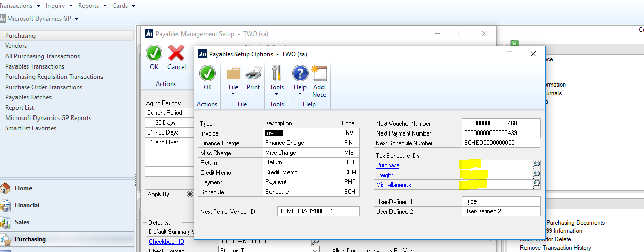Image resolution: width=644 pixels, height=252 pixels.
Task: Open Report List in navigation
Action: [x=20, y=108]
